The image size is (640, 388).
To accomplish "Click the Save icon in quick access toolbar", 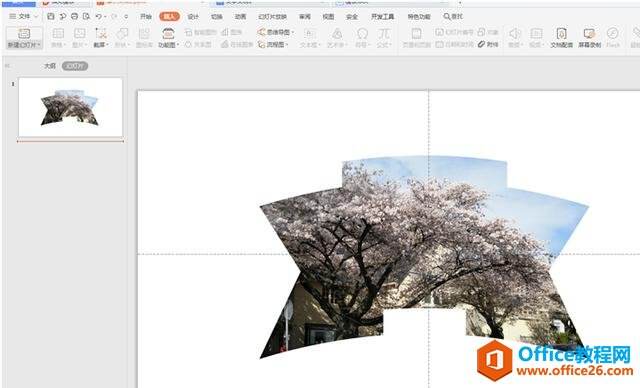I will coord(51,16).
